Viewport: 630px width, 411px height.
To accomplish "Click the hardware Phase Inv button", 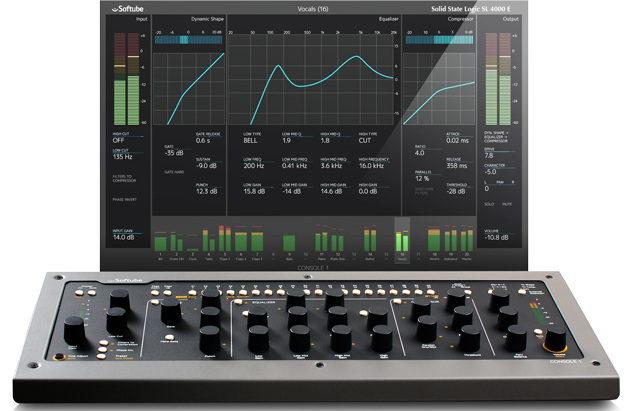I will click(x=103, y=350).
